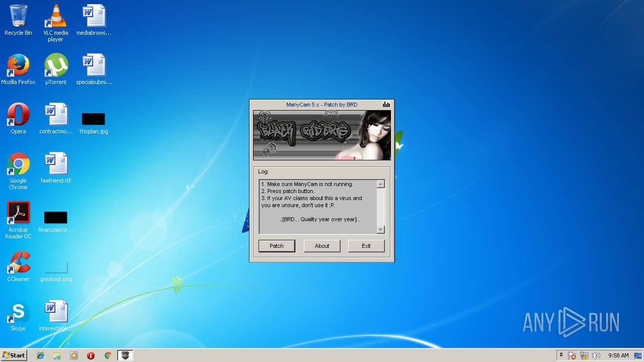
Task: Open Skype desktop shortcut
Action: pos(18,316)
